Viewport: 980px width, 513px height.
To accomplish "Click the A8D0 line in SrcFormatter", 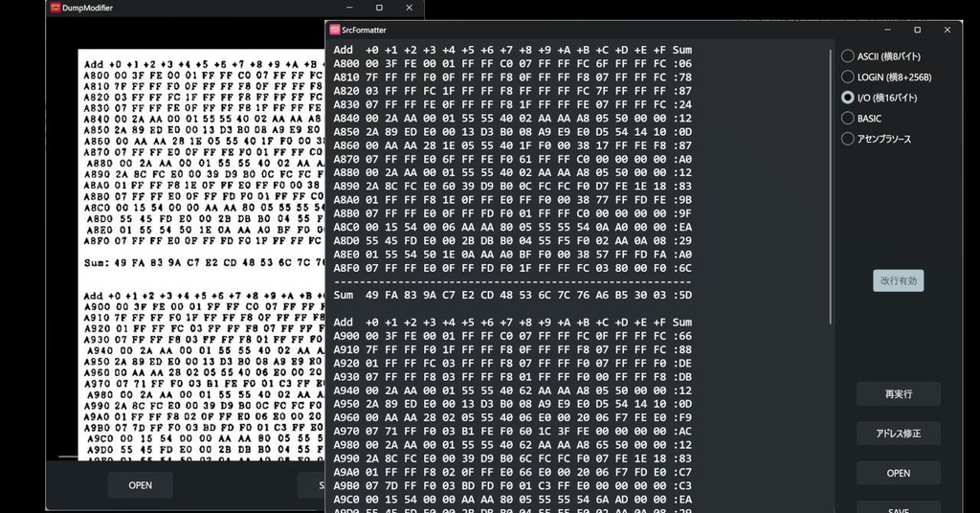I will (x=513, y=240).
